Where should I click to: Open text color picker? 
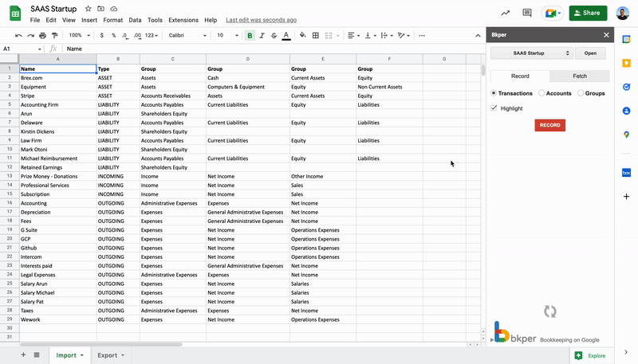click(286, 36)
